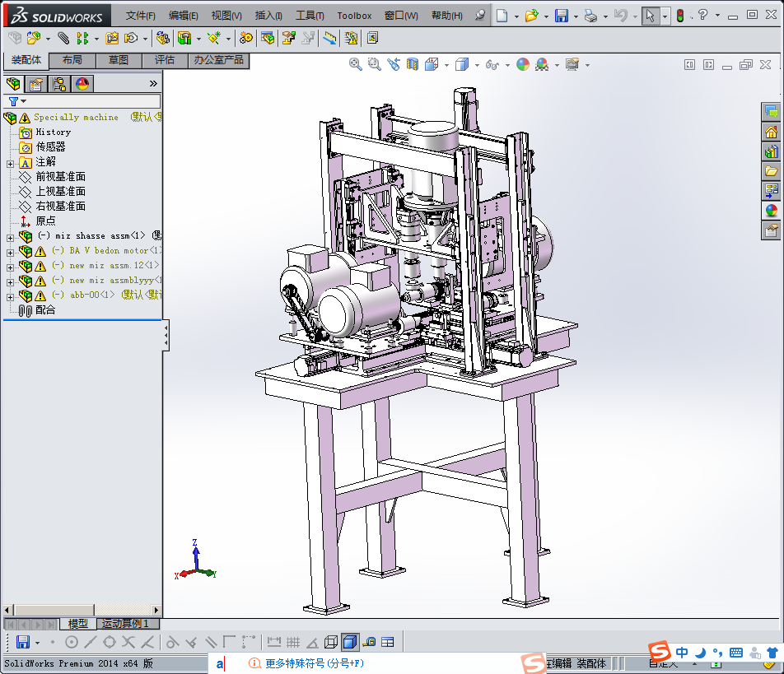Open the PropertyManager panel tab
784x674 pixels.
click(36, 83)
